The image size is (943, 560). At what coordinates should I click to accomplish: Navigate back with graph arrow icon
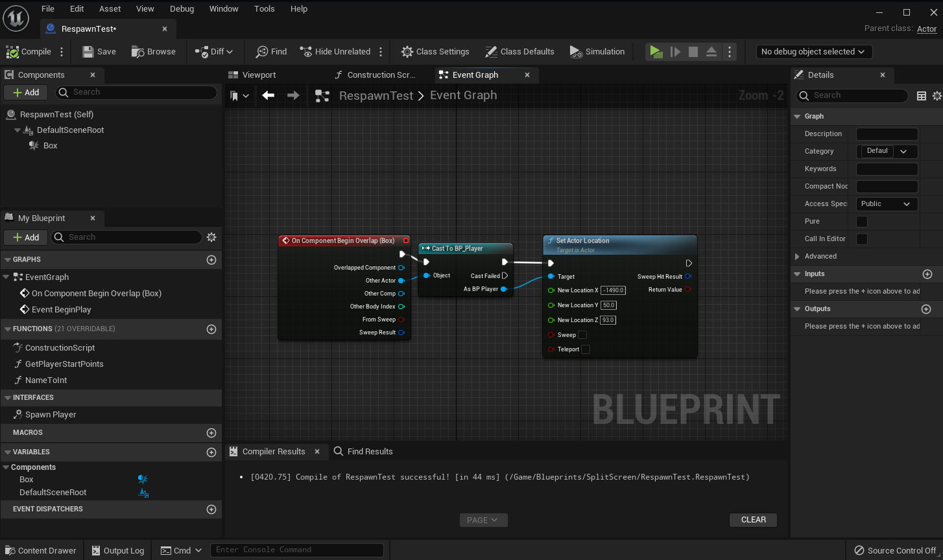[x=269, y=96]
